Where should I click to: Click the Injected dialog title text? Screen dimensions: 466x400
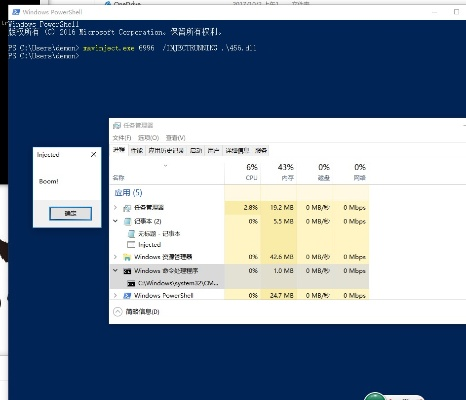48,155
